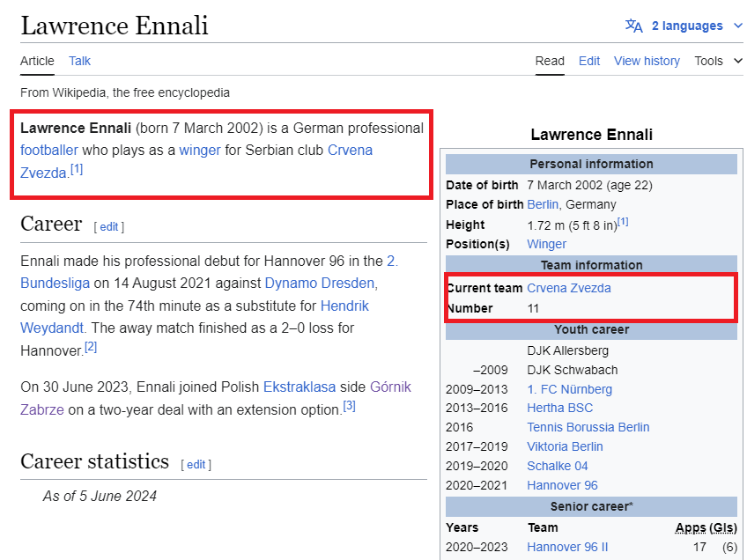
Task: Click the DJK Schwabach youth team entry
Action: pyautogui.click(x=573, y=370)
